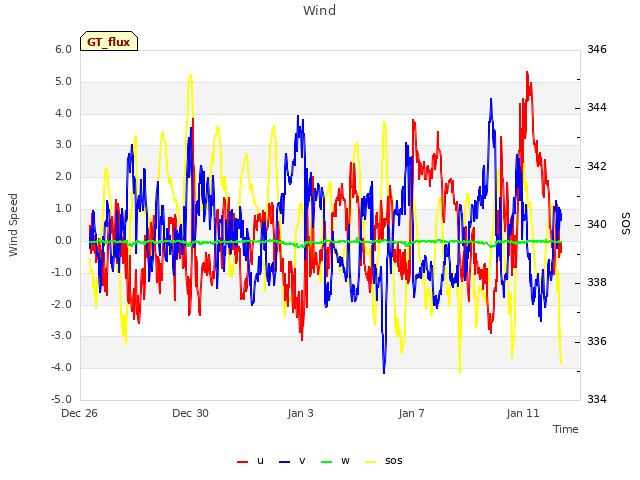Click the '1.0' left axis value
640x480 pixels.
[63, 208]
